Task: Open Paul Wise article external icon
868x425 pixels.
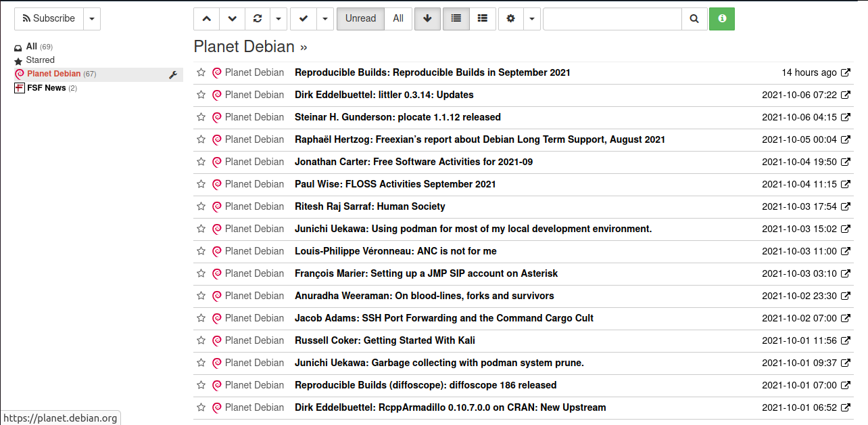Action: pyautogui.click(x=845, y=184)
